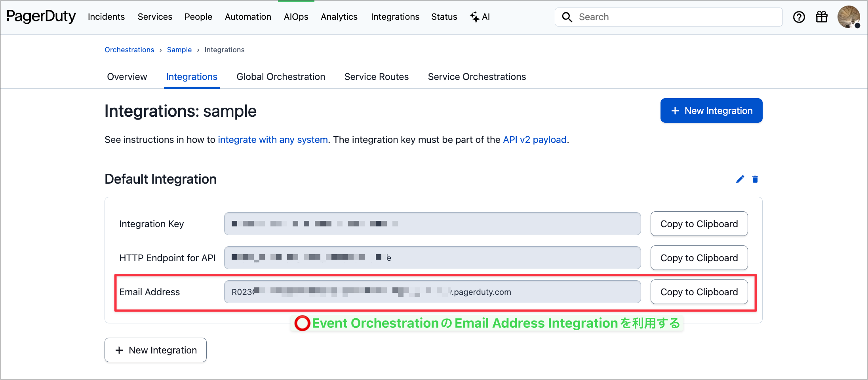Image resolution: width=868 pixels, height=380 pixels.
Task: Click the 'Integrations: sample' heading
Action: tap(181, 111)
